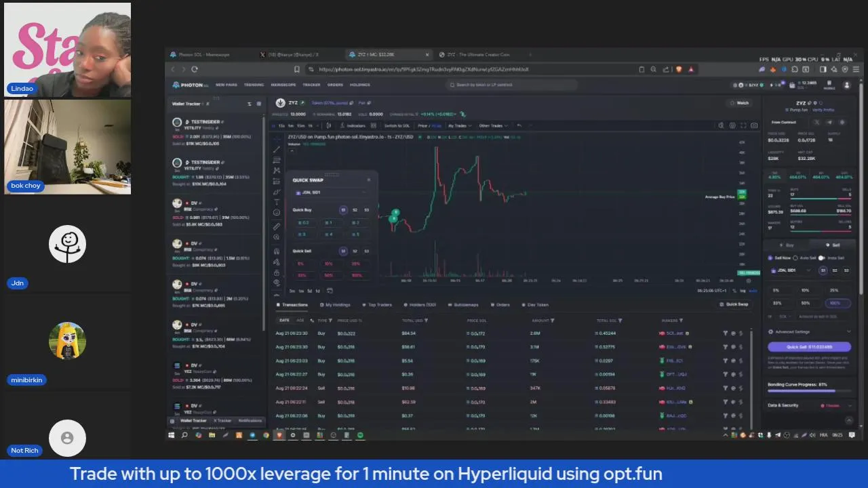Open the JDN, SID1 wallet dropdown in Quick Swap

coord(331,192)
